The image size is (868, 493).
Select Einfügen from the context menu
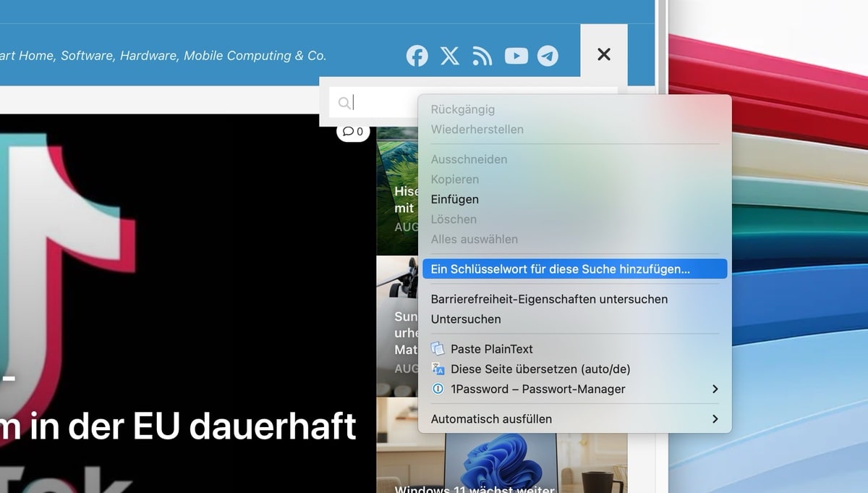pyautogui.click(x=455, y=199)
